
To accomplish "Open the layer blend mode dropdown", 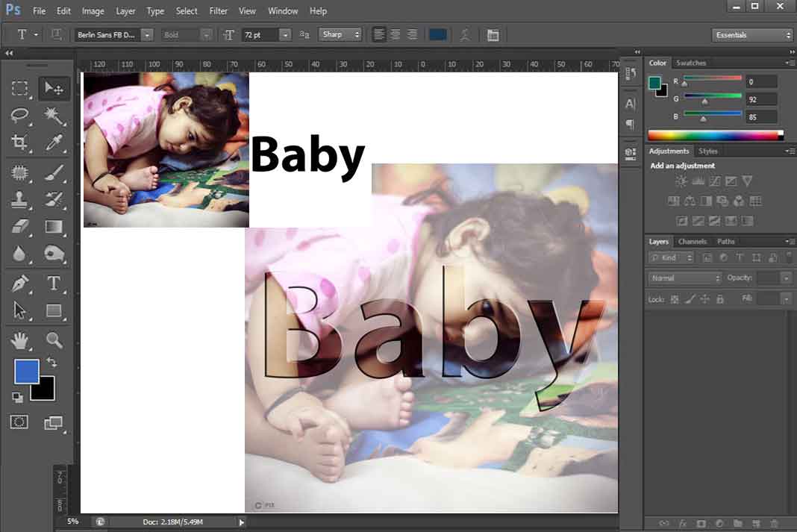I will click(x=684, y=278).
